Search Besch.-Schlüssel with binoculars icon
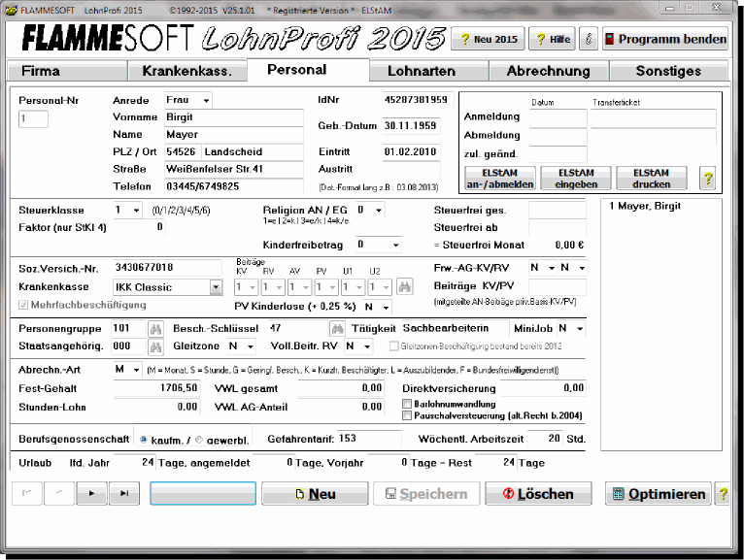 pyautogui.click(x=337, y=329)
